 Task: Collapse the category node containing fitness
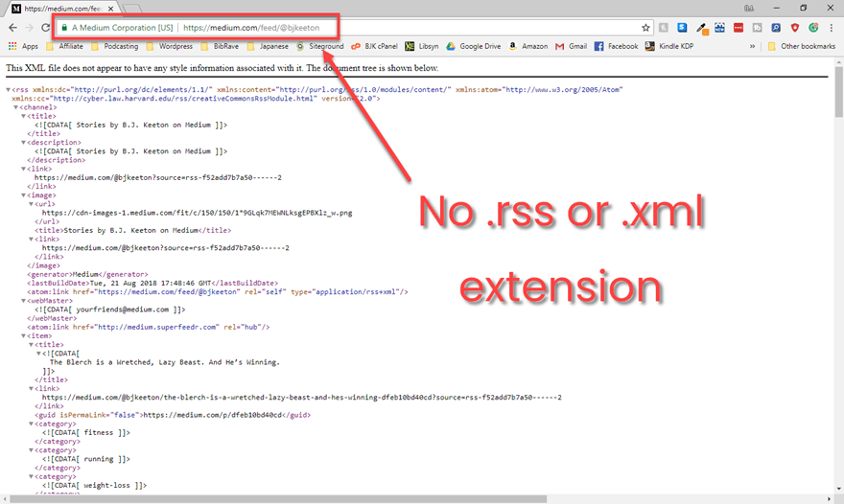click(31, 424)
